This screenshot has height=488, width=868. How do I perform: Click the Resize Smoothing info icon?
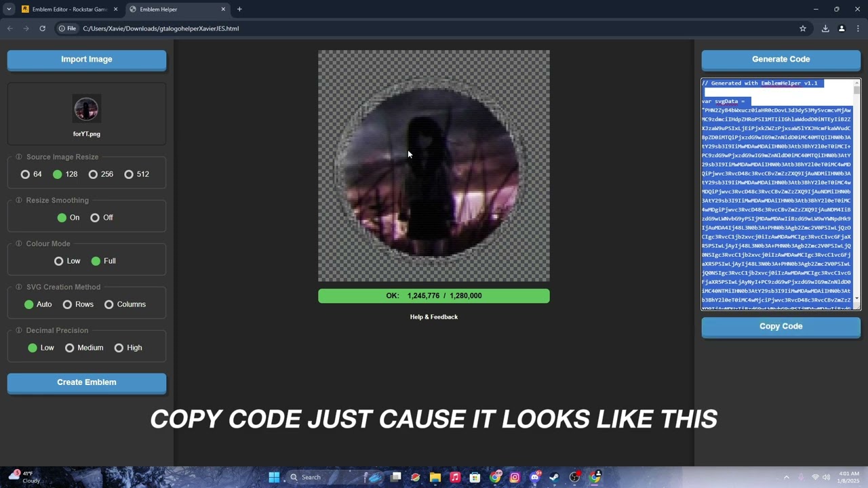19,201
